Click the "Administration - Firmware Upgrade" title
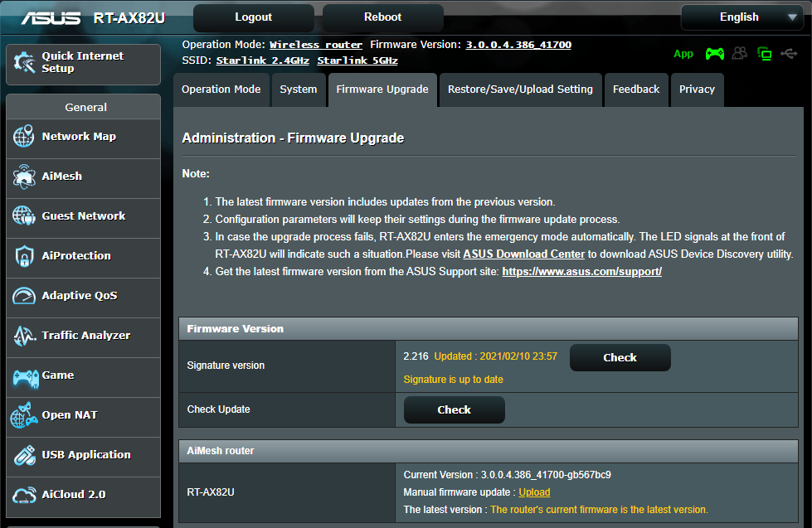This screenshot has width=812, height=528. [x=293, y=138]
